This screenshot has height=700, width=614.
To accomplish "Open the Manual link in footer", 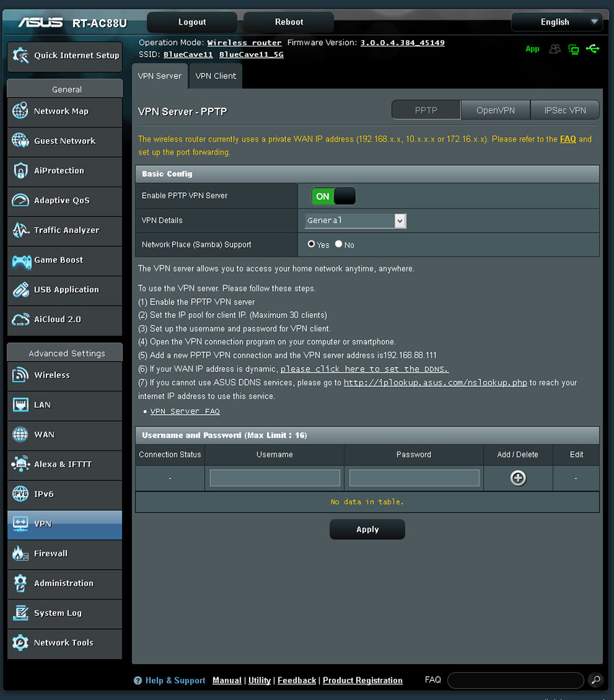I will (x=227, y=680).
